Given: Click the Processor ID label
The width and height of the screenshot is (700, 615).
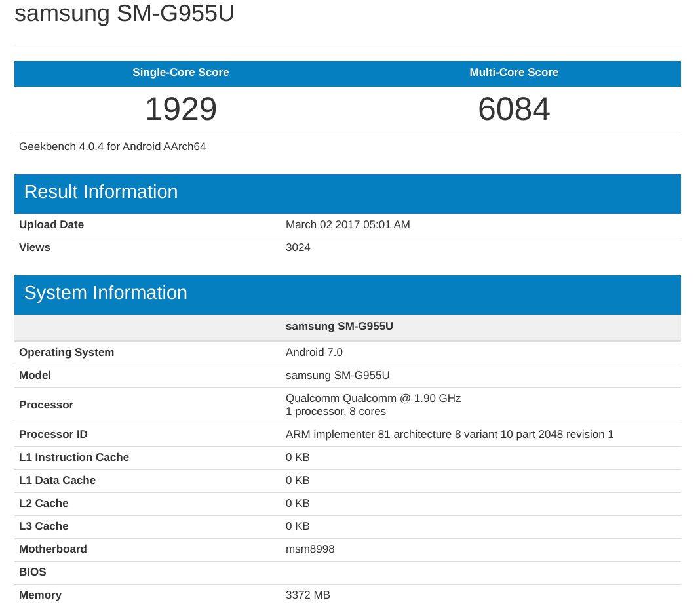Looking at the screenshot, I should 53,434.
